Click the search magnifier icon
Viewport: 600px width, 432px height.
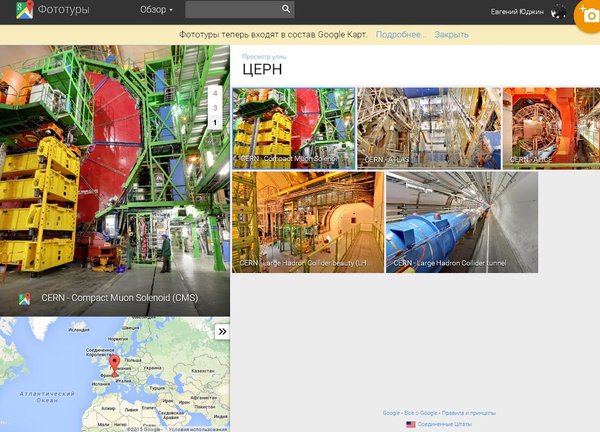point(286,10)
